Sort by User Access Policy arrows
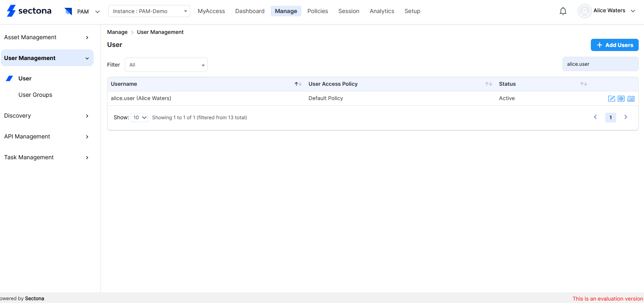Image resolution: width=644 pixels, height=303 pixels. (489, 84)
